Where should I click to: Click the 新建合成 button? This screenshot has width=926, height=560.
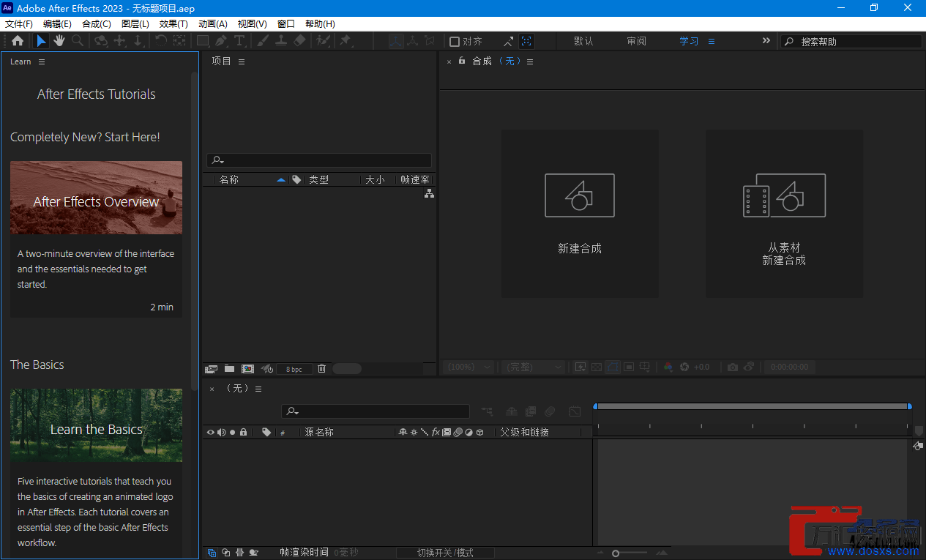580,214
